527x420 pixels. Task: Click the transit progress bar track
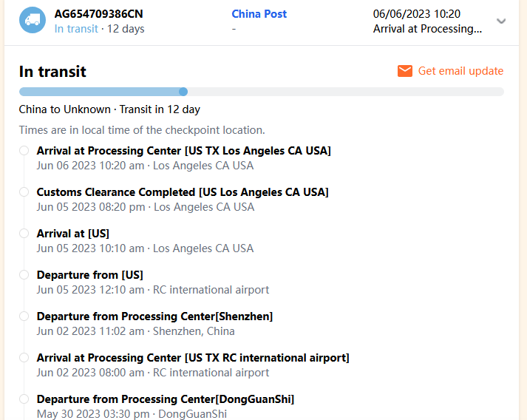tap(340, 92)
